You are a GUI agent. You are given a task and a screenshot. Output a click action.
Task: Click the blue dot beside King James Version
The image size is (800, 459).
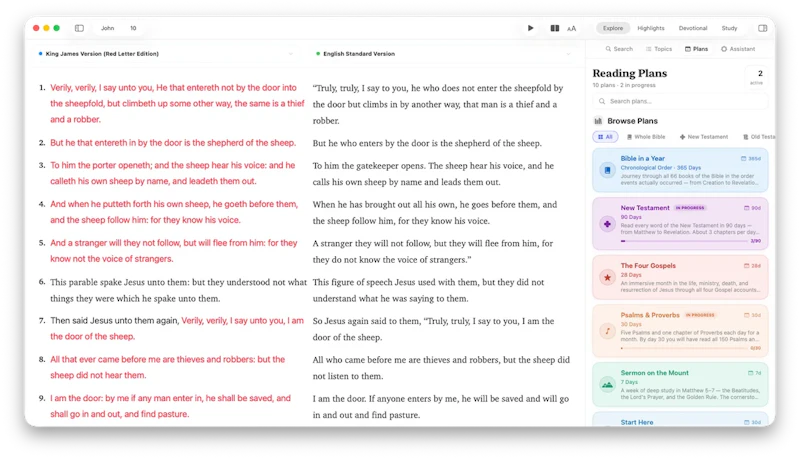40,54
